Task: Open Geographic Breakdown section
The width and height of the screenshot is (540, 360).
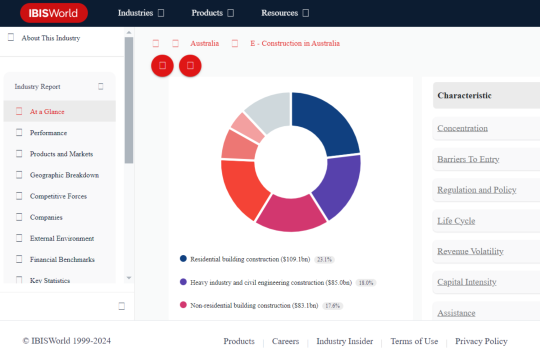Action: (64, 175)
